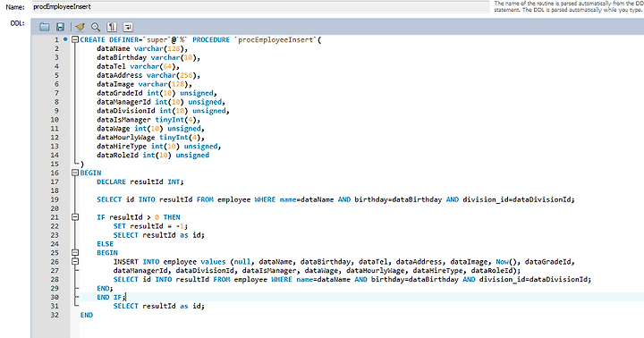
Task: Click the dataIsManager tinyInt(4) line
Action: point(148,120)
